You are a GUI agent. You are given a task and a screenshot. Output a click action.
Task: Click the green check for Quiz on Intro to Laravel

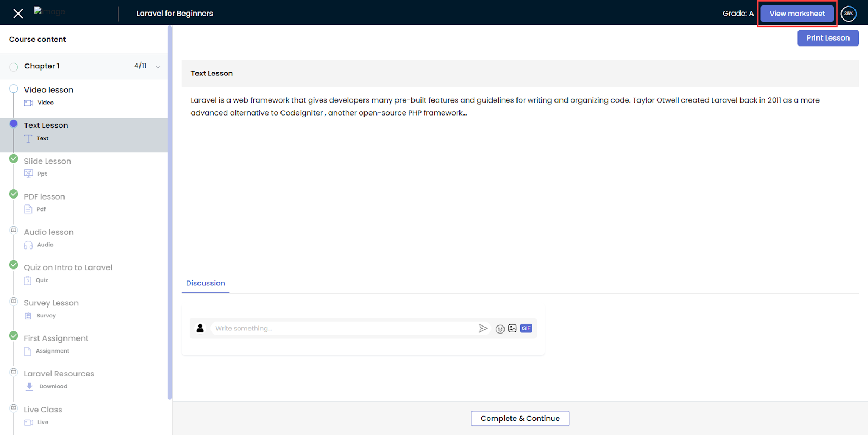[14, 265]
